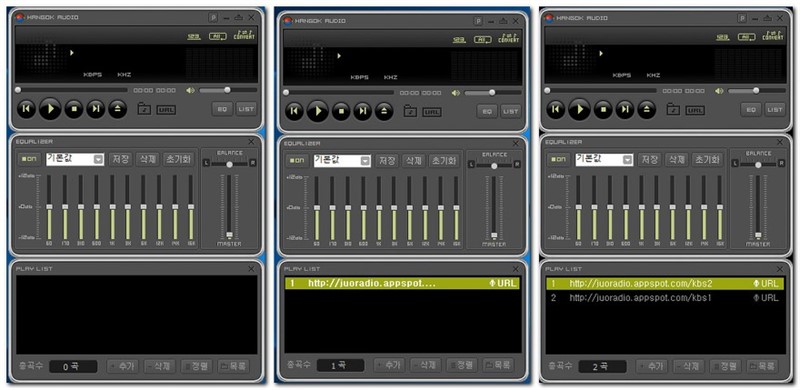This screenshot has height=390, width=800.
Task: Open file folder icon in the empty-playlist player
Action: [144, 109]
